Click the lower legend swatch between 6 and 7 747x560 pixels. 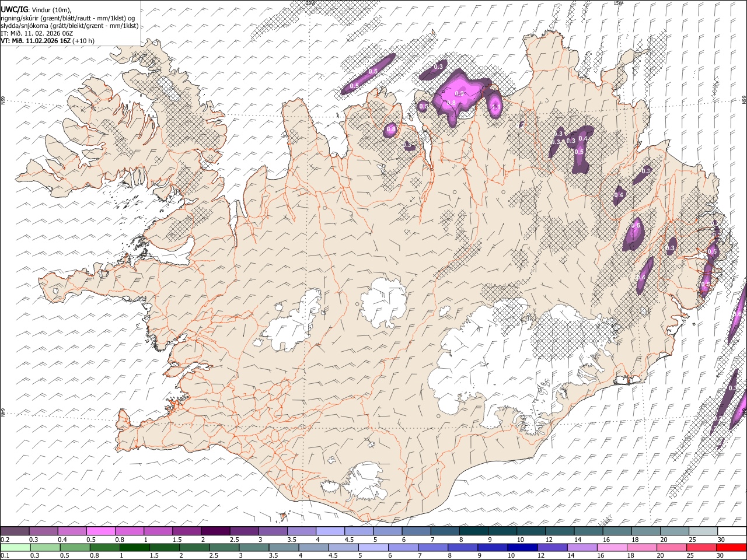coord(403,547)
